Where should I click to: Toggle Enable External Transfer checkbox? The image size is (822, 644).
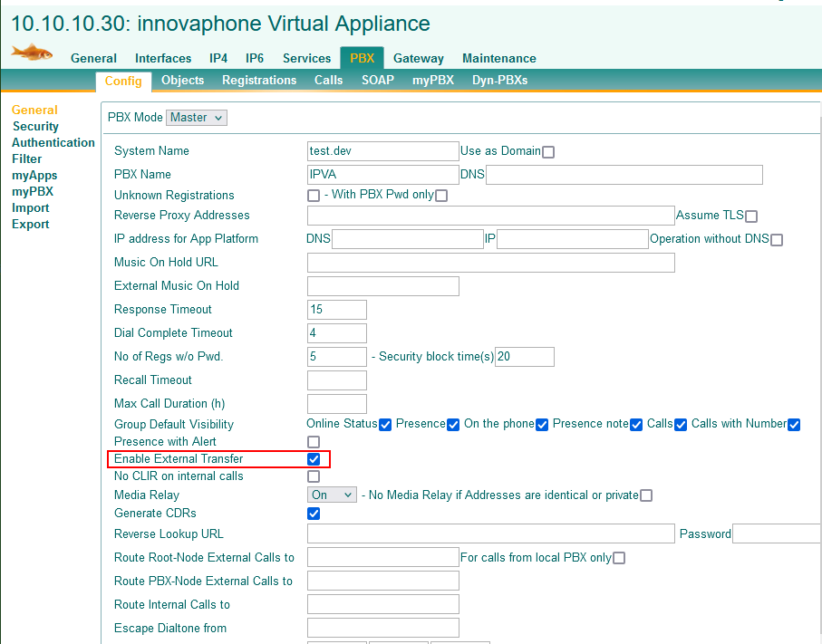[x=314, y=459]
